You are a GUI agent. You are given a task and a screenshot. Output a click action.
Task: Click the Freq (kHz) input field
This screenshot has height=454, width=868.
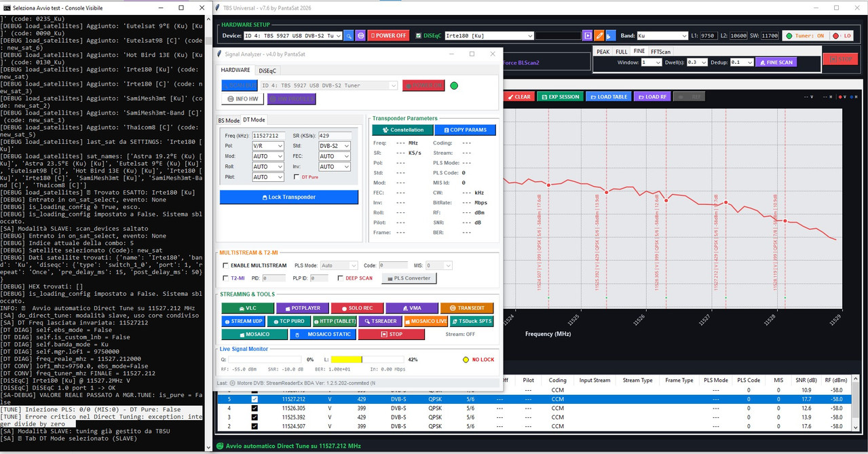[268, 136]
